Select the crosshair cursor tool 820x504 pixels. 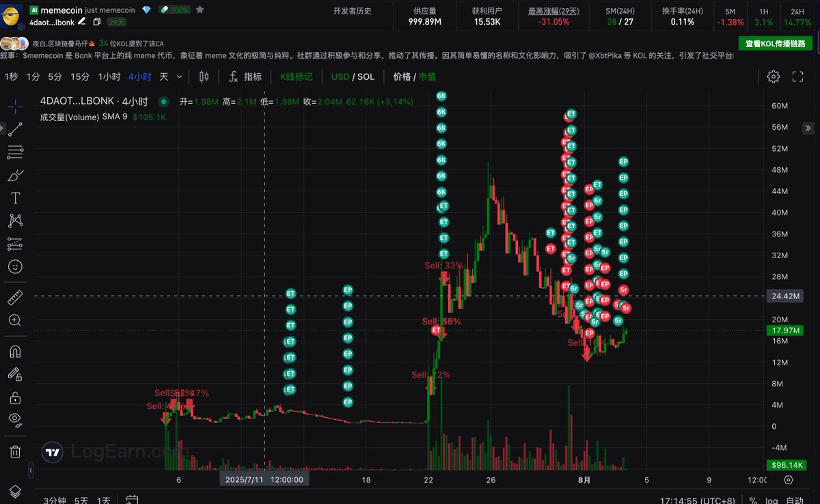tap(15, 106)
